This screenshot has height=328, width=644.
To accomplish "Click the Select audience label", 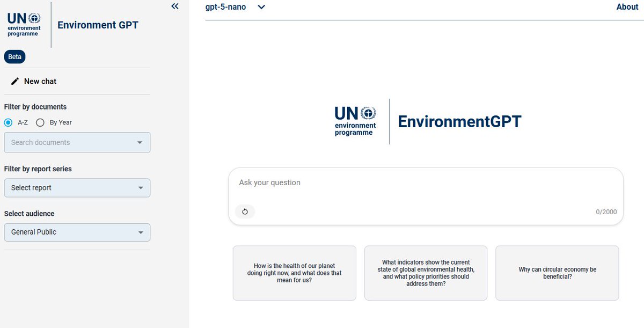I will click(x=30, y=214).
